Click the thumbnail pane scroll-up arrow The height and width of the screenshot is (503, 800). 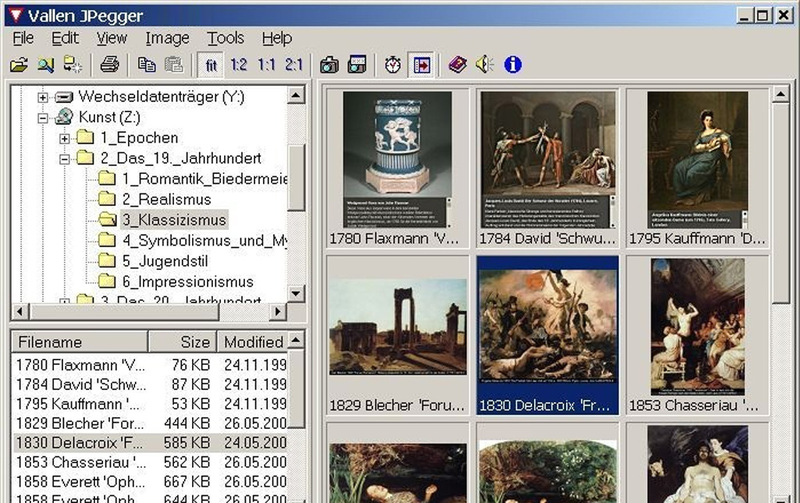[x=781, y=94]
